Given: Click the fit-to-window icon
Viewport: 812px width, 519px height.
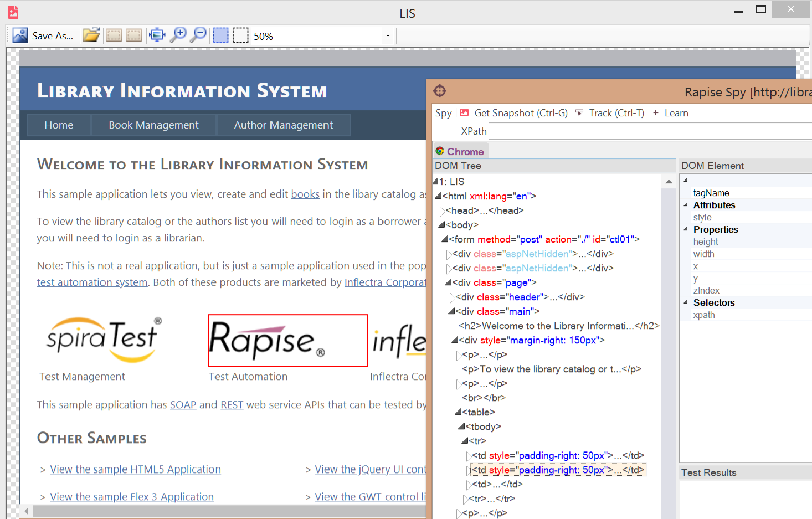Looking at the screenshot, I should [x=157, y=35].
